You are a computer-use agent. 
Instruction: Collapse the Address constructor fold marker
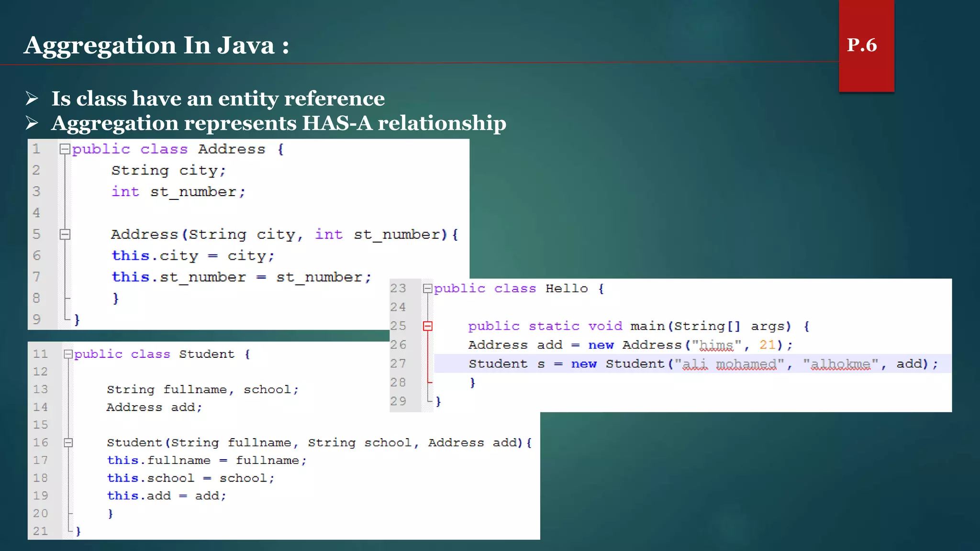(x=65, y=234)
